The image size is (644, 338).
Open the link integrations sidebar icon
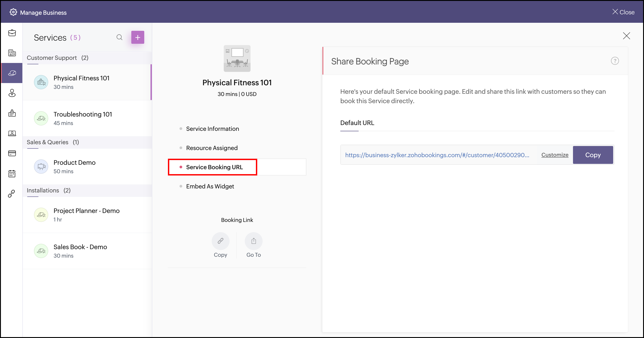click(12, 194)
